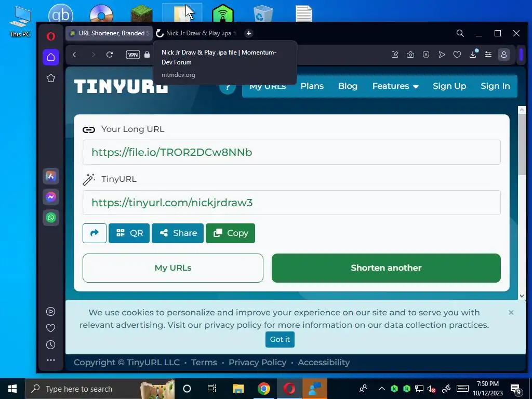Open the Privacy Policy footer link
This screenshot has width=532, height=399.
(257, 362)
